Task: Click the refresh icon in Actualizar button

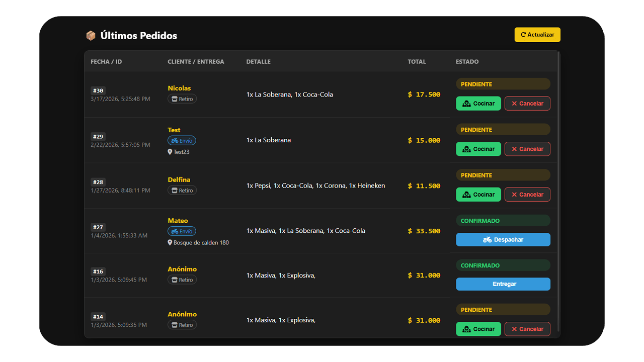Action: pyautogui.click(x=523, y=35)
